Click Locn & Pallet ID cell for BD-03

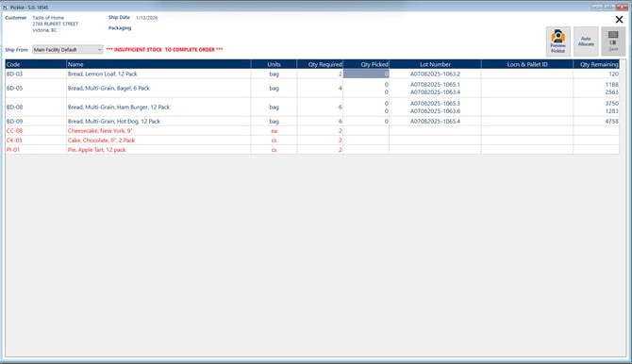click(x=527, y=74)
